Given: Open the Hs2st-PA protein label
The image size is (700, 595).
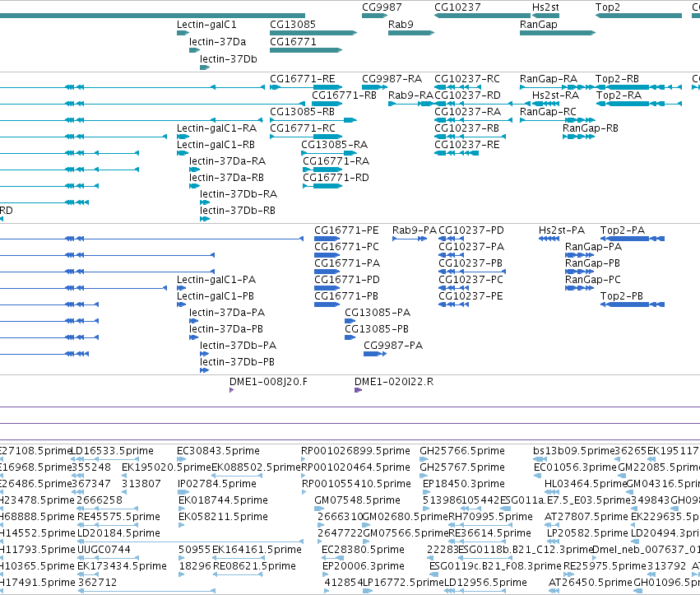Looking at the screenshot, I should (562, 230).
